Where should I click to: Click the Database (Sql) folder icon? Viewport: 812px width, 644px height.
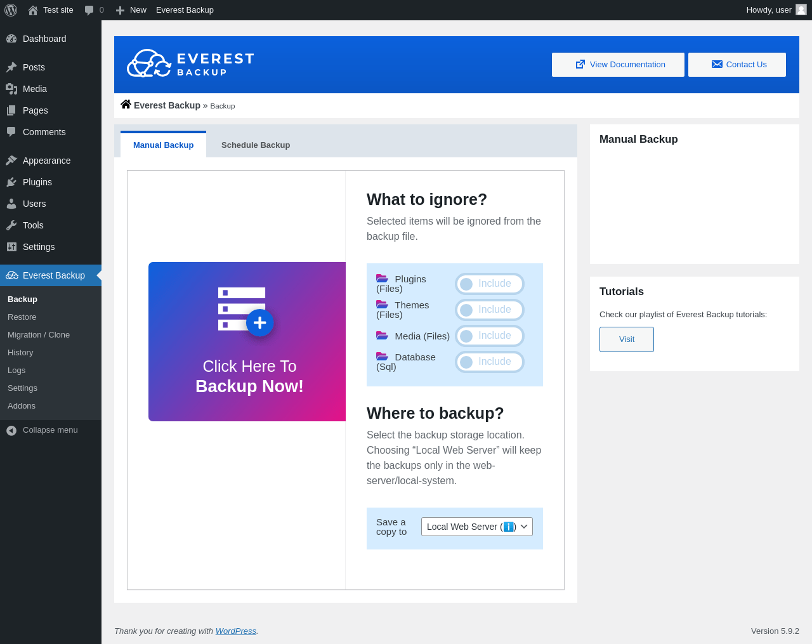(x=382, y=357)
